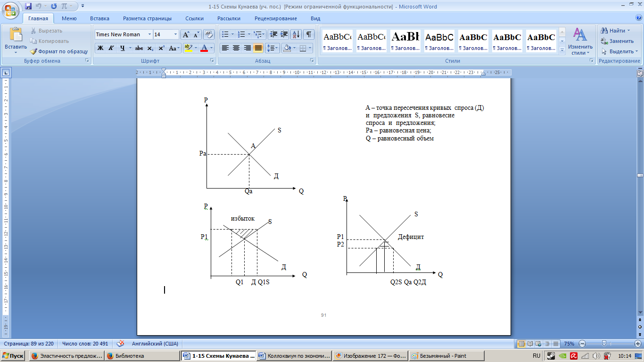Switch to Draft view

coord(556,344)
